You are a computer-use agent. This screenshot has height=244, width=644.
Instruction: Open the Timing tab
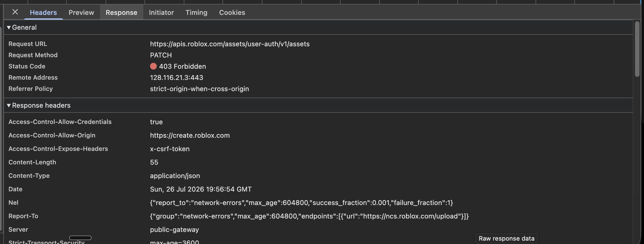(196, 12)
